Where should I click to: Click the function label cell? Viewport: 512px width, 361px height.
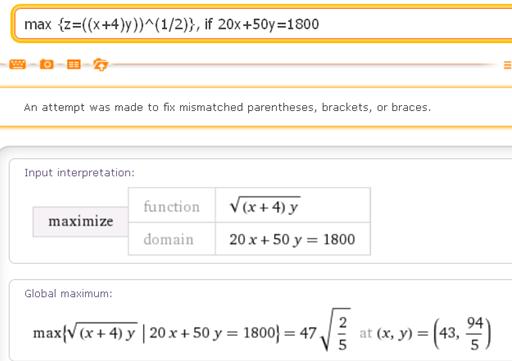point(172,206)
